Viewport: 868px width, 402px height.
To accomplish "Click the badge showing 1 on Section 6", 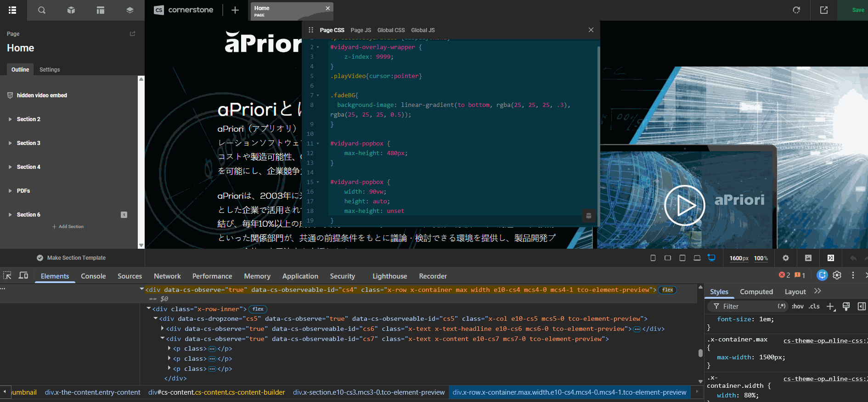I will tap(124, 215).
